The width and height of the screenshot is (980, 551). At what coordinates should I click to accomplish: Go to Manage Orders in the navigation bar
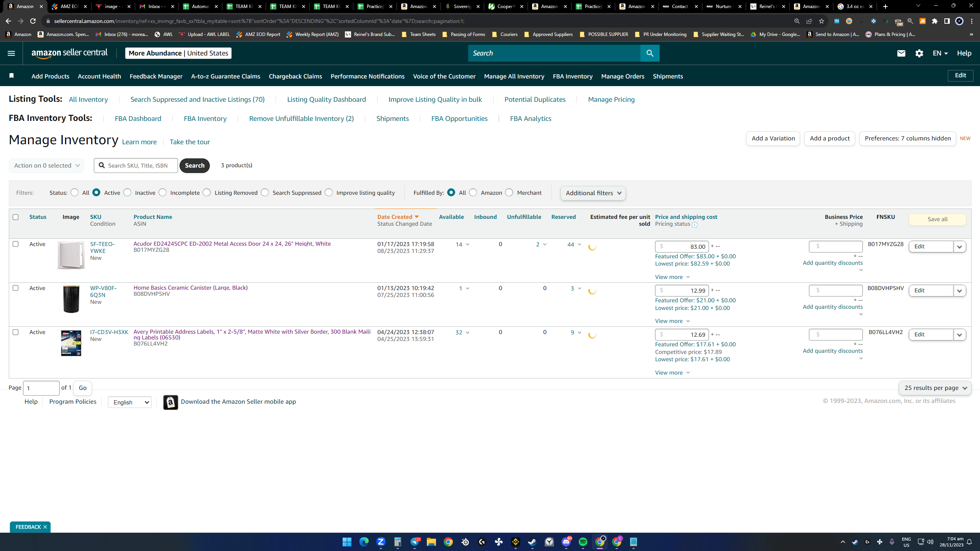[623, 76]
